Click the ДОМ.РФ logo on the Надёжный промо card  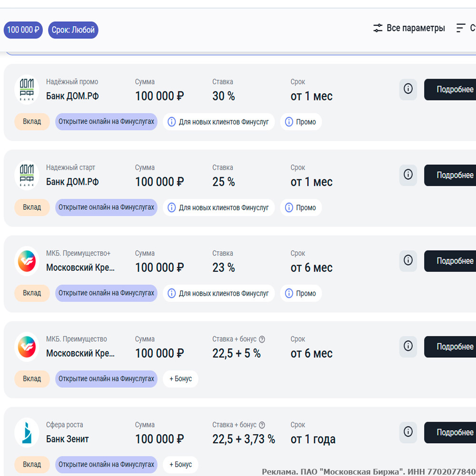(27, 89)
